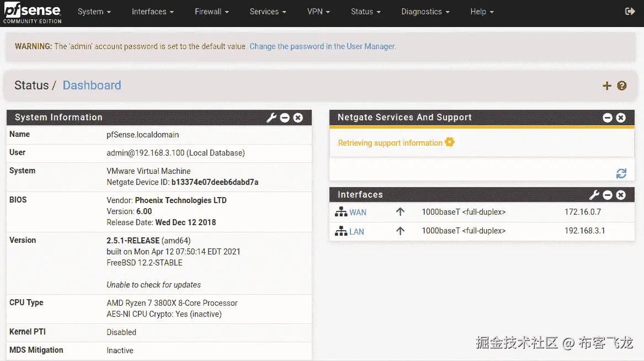Open System Information widget settings wrench
The height and width of the screenshot is (361, 644).
[x=270, y=118]
